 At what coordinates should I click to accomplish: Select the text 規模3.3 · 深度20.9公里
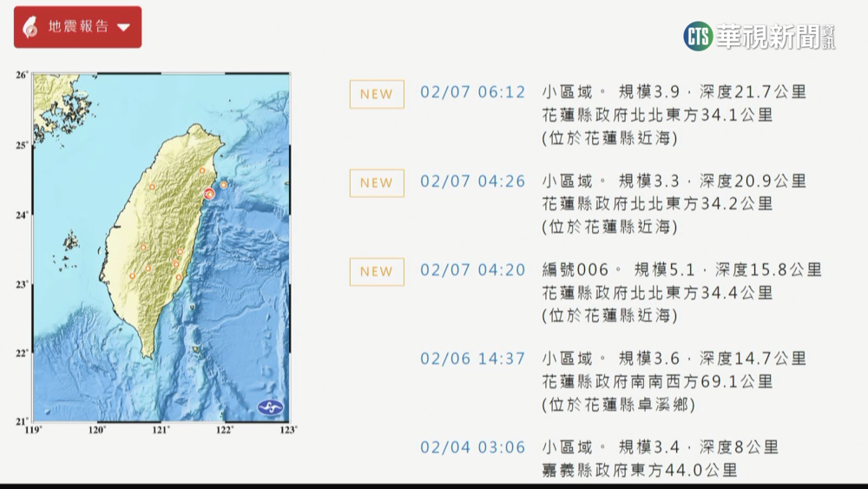click(x=713, y=181)
